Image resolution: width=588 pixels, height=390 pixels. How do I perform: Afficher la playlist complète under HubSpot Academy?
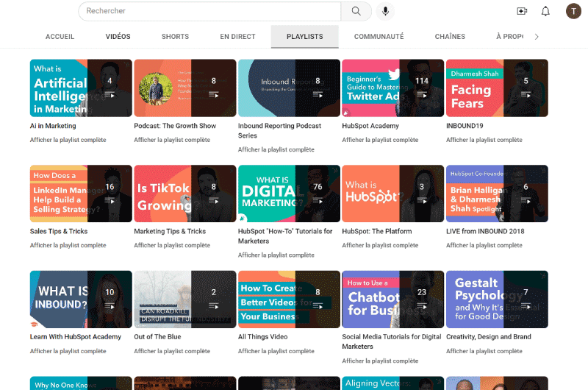coord(380,140)
